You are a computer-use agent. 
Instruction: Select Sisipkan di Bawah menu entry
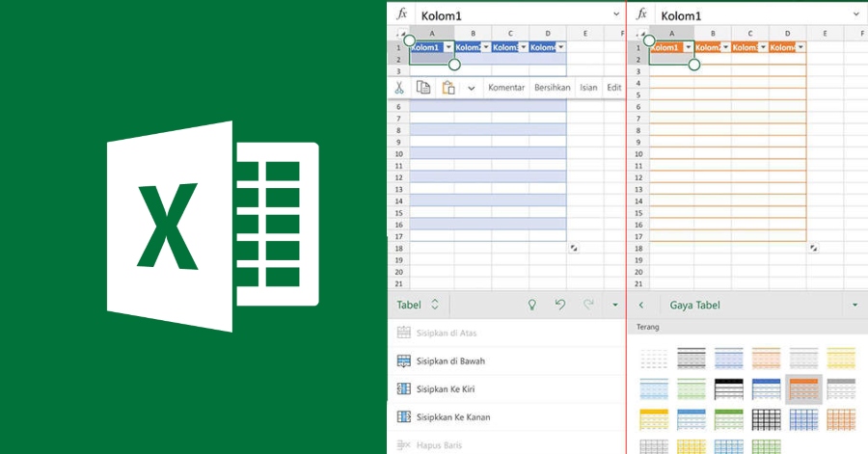pyautogui.click(x=506, y=361)
